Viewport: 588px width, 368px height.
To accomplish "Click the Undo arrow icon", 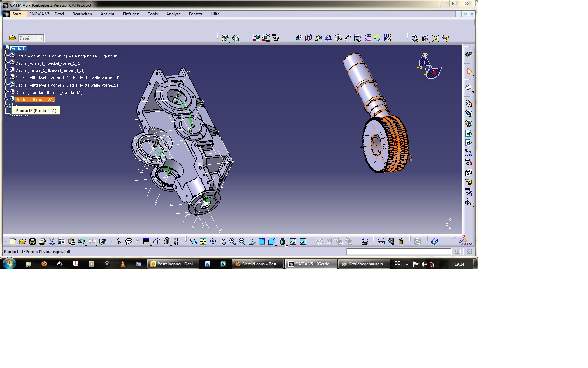I will [82, 241].
